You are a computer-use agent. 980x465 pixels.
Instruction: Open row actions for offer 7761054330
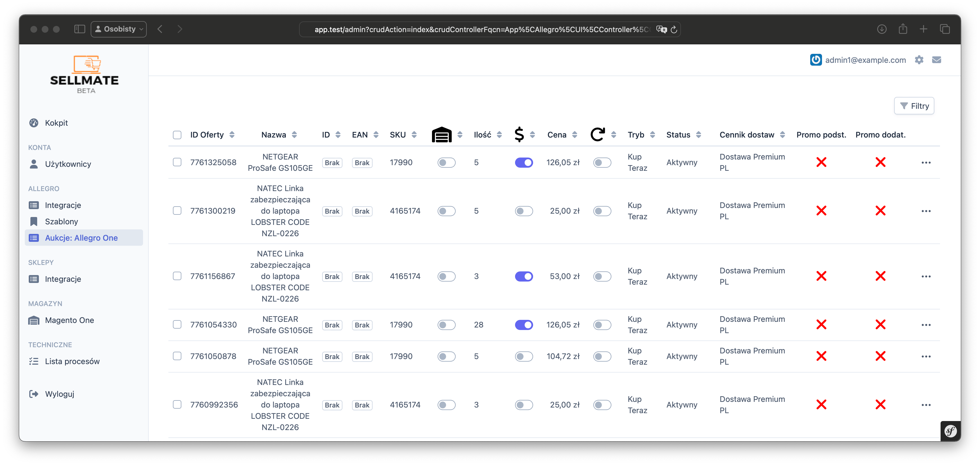pyautogui.click(x=926, y=325)
